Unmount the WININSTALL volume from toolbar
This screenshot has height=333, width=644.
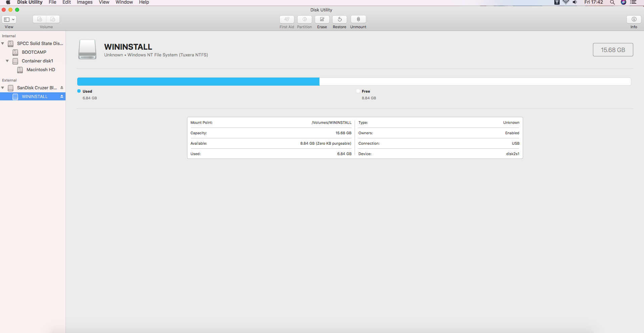tap(358, 19)
